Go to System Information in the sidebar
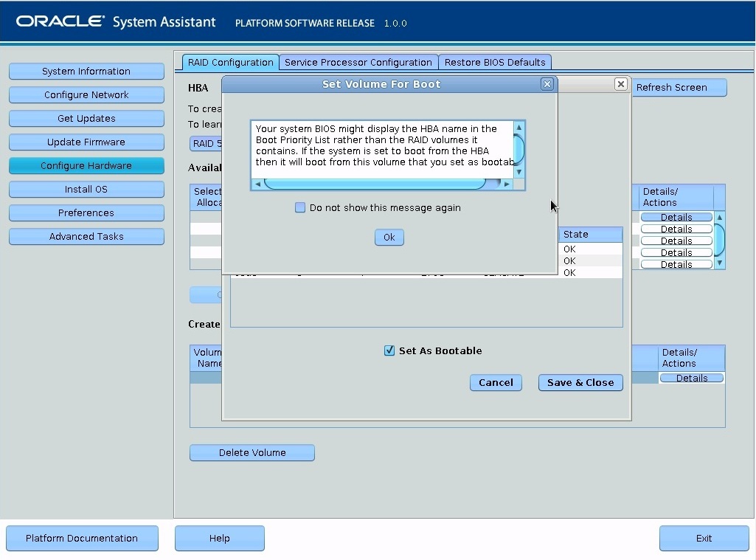 click(86, 71)
